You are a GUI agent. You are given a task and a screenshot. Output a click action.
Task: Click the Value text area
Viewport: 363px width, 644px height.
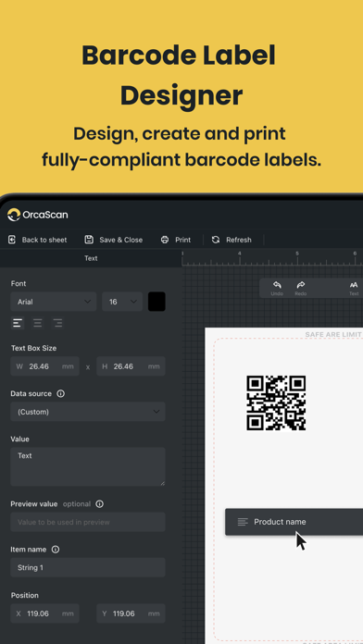(88, 466)
